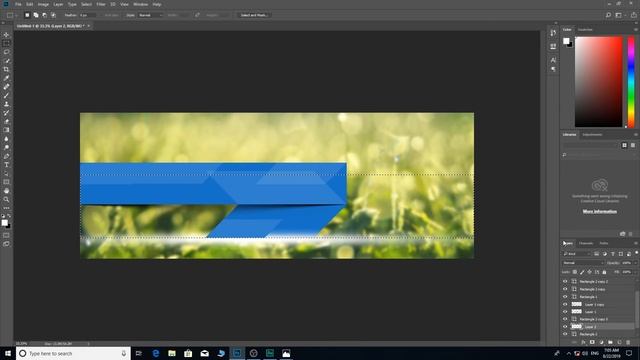Click the Select and Mask button

(x=253, y=15)
